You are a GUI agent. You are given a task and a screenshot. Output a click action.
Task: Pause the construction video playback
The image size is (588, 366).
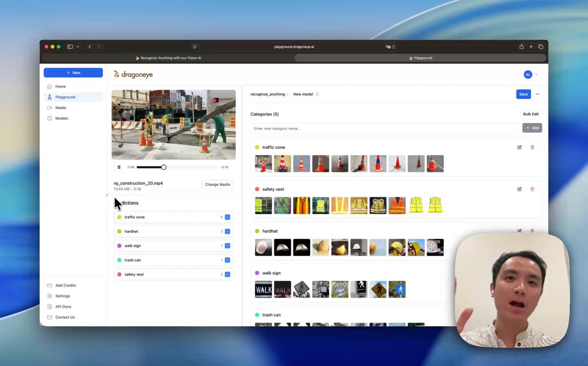coord(119,167)
